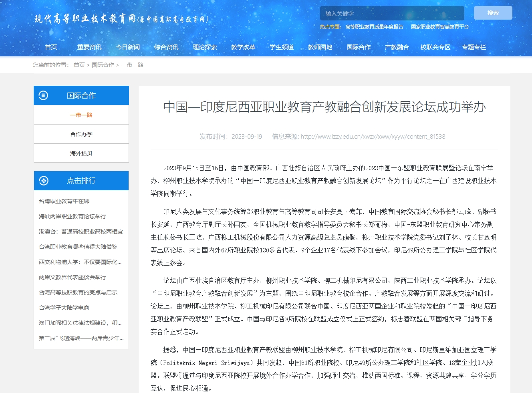532x393 pixels.
Task: Click the 点击排行 sidebar header icon
Action: coord(43,181)
